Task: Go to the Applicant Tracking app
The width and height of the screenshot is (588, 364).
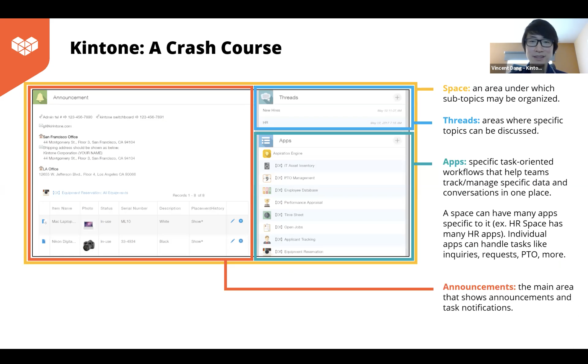Action: tap(295, 239)
